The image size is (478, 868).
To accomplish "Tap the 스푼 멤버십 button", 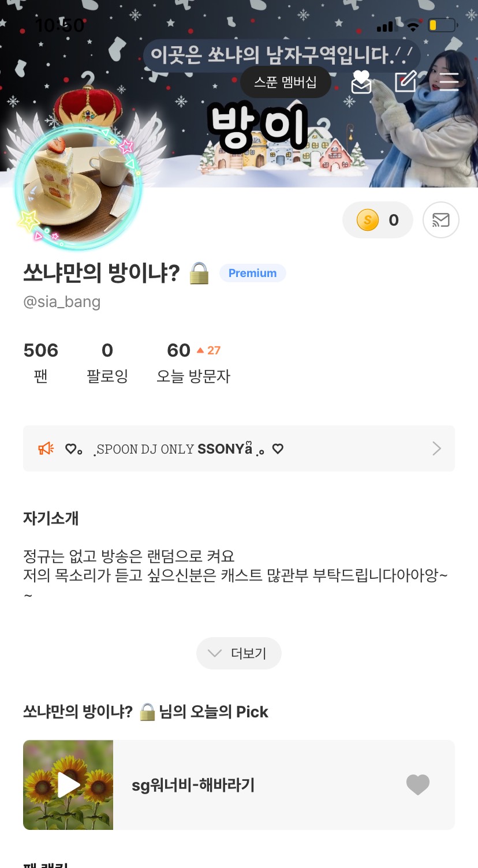I will [x=286, y=82].
